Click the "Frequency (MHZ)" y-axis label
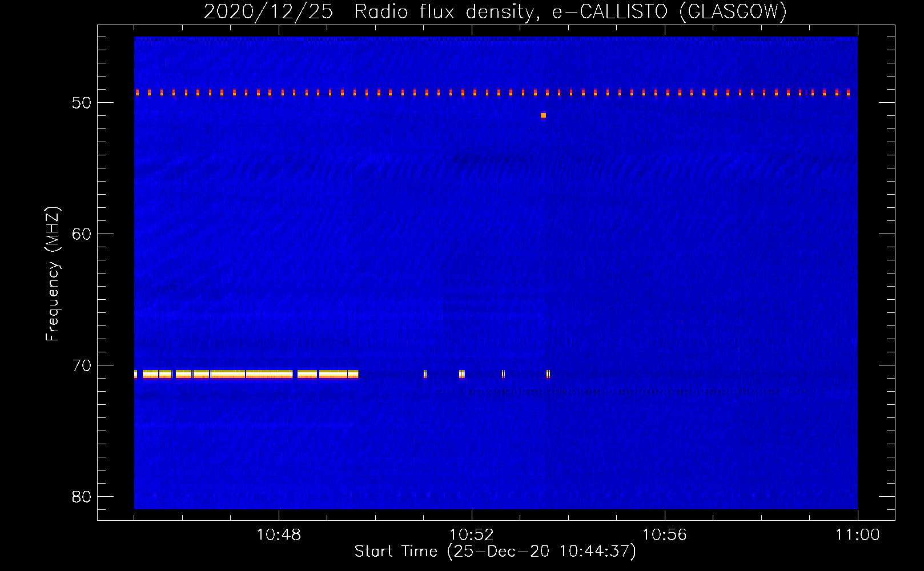This screenshot has height=571, width=924. click(53, 274)
